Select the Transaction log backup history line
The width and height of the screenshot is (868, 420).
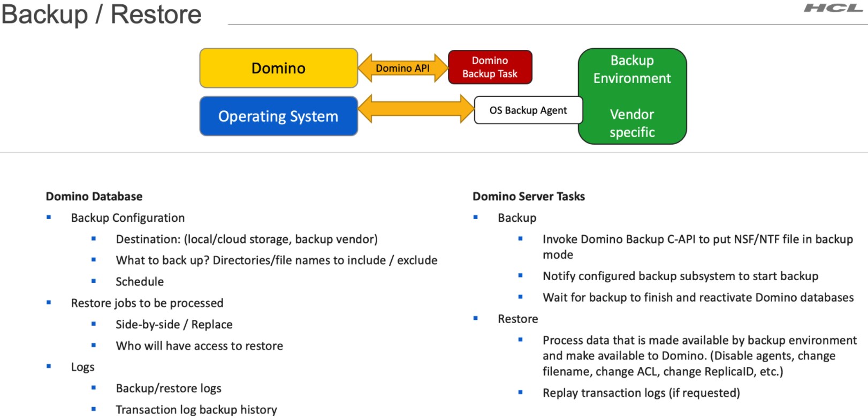pyautogui.click(x=196, y=410)
